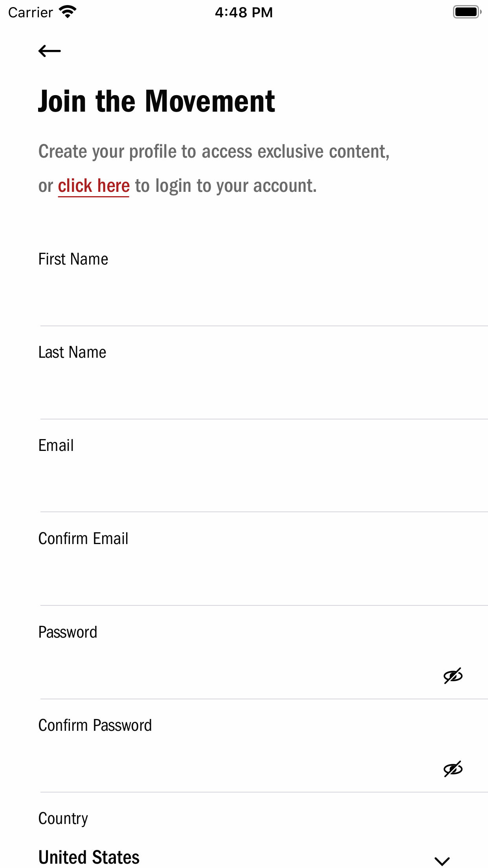Show the Password field text

pyautogui.click(x=453, y=676)
